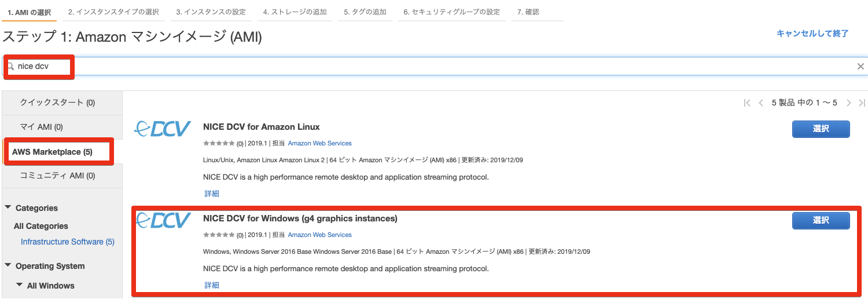The width and height of the screenshot is (868, 299).
Task: Rating stars of NICE DCV for Amazon Linux
Action: (x=219, y=143)
